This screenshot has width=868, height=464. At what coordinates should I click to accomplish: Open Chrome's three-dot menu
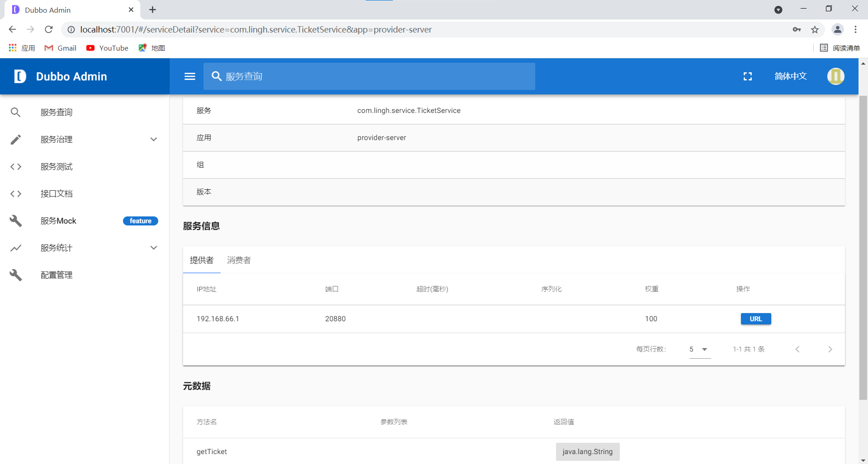tap(855, 29)
